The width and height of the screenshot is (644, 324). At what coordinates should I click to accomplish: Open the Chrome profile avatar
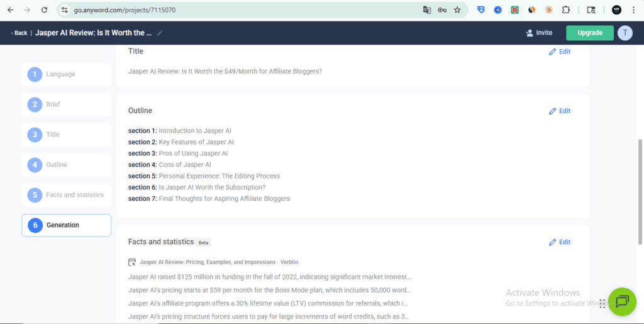click(x=616, y=10)
